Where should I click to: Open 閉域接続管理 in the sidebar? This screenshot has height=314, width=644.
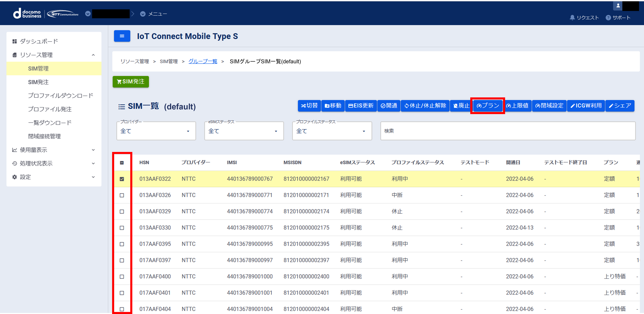tap(44, 136)
